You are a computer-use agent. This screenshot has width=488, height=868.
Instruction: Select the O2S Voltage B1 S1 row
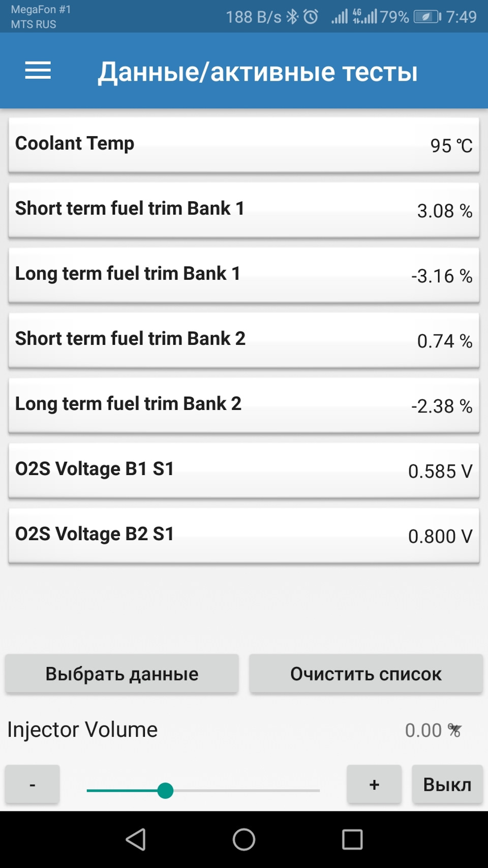coord(244,470)
